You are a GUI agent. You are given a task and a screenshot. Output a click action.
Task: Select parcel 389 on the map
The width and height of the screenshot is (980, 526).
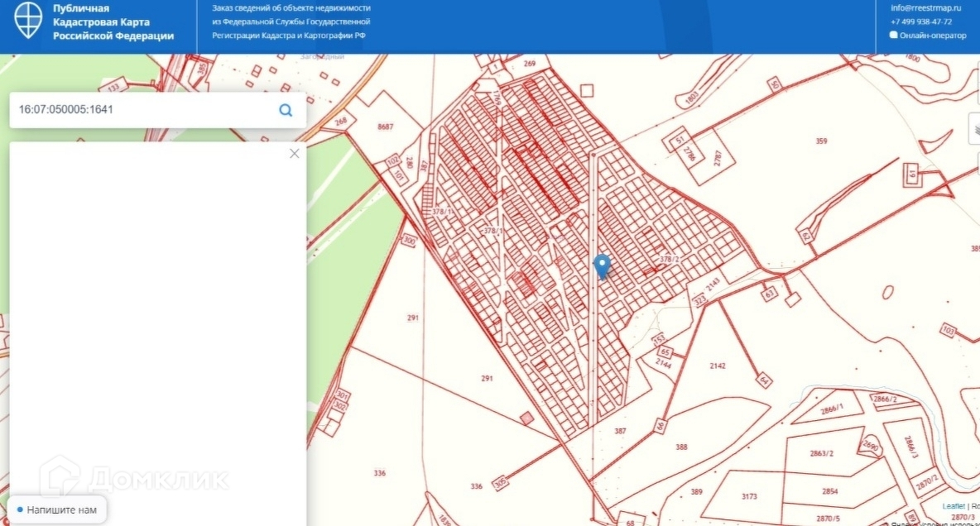click(x=696, y=492)
